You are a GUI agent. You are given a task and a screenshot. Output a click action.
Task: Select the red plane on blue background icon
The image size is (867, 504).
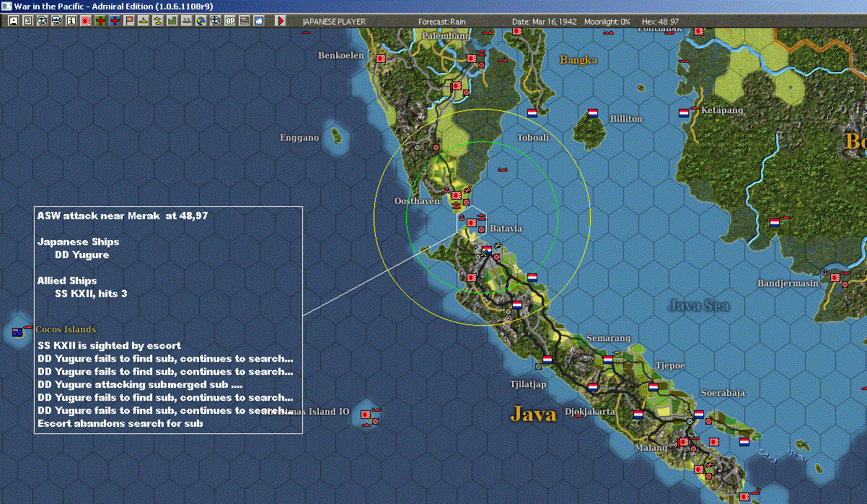click(x=115, y=21)
